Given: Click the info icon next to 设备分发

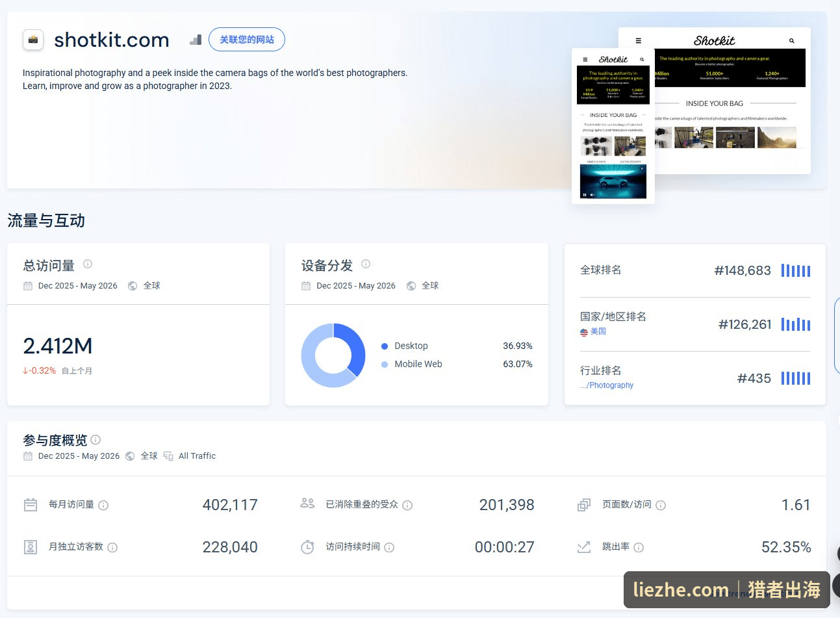Looking at the screenshot, I should point(366,264).
